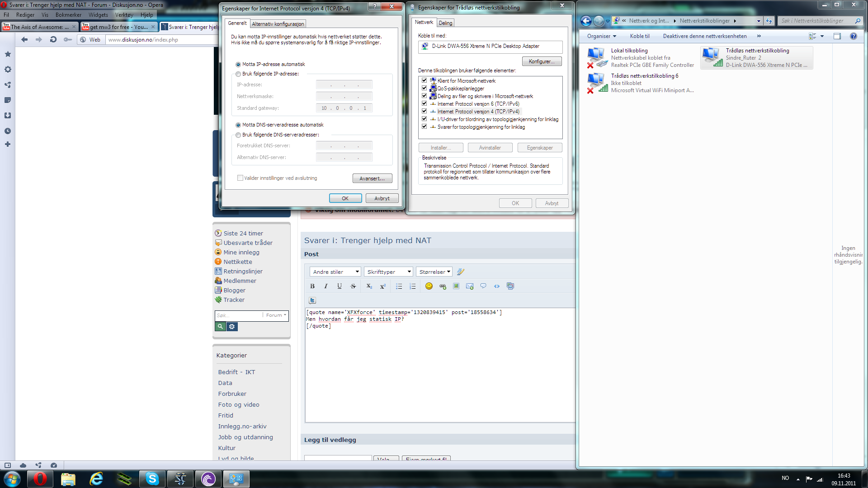Open Størrelser size dropdown
The width and height of the screenshot is (868, 488).
[434, 272]
